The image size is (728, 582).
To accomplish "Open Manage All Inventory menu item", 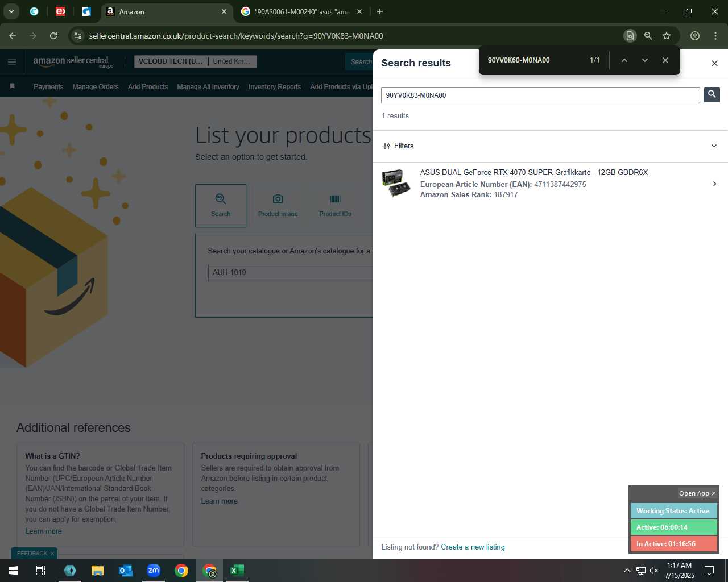I will tap(208, 87).
